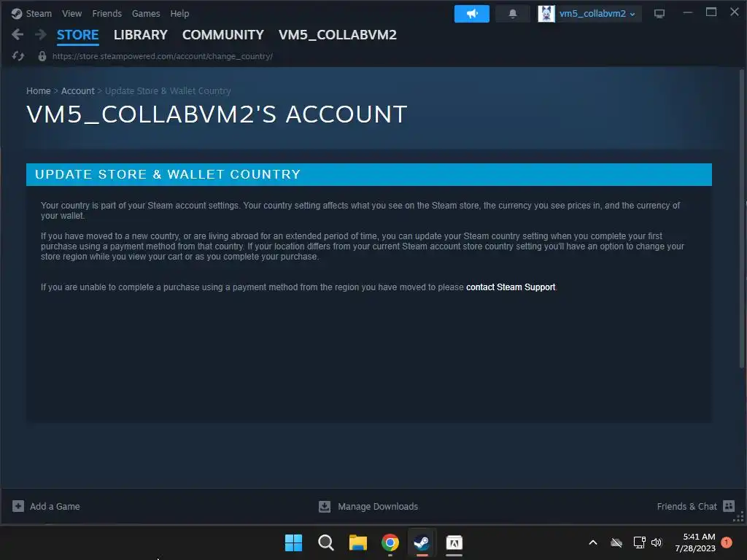Switch to the COMMUNITY tab
The width and height of the screenshot is (747, 560).
(223, 35)
